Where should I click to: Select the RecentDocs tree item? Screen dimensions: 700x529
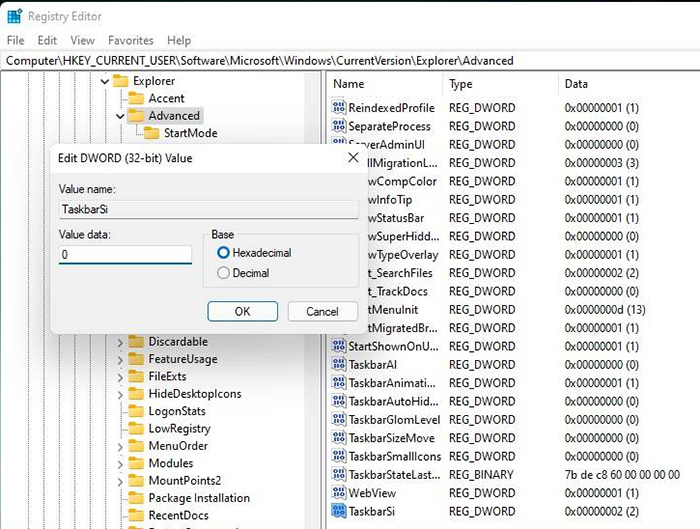[x=178, y=515]
